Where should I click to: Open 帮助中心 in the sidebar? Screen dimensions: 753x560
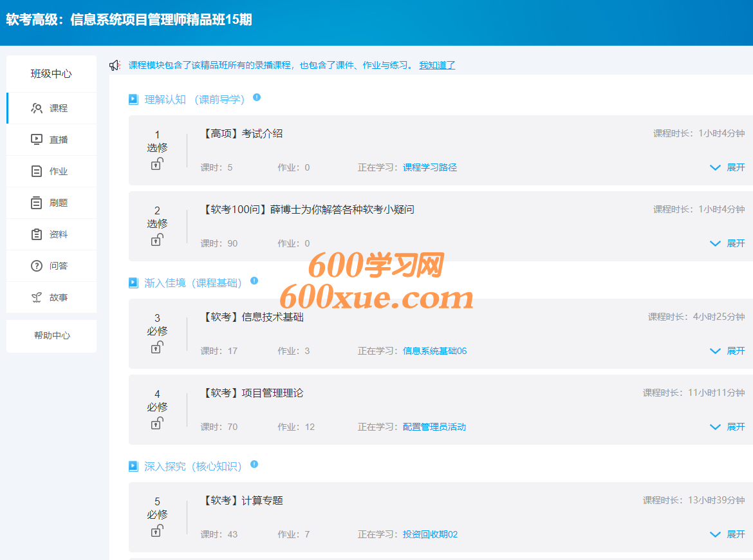pos(51,336)
